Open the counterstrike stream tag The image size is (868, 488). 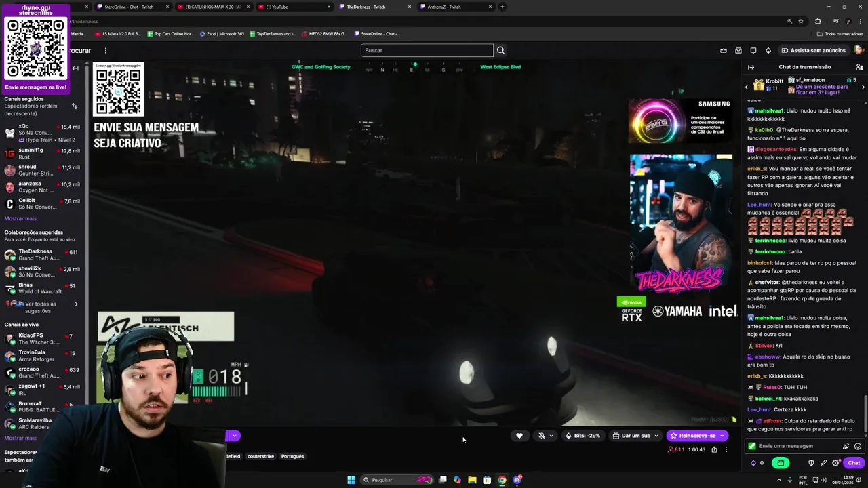point(260,456)
